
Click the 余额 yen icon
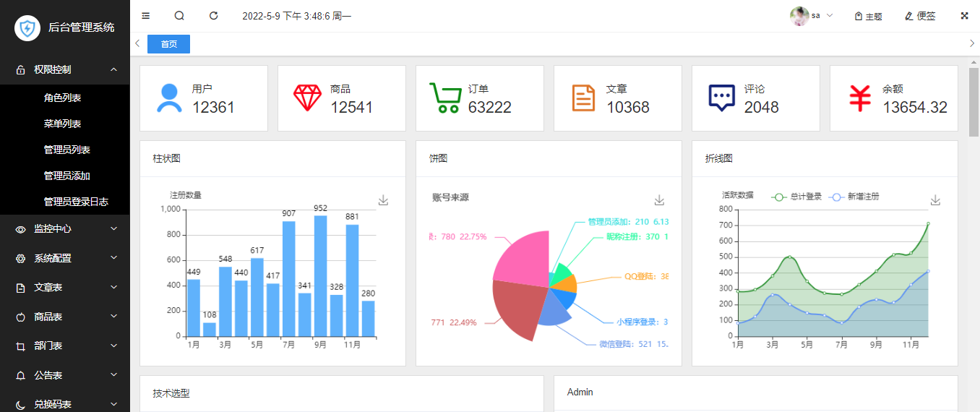tap(859, 98)
